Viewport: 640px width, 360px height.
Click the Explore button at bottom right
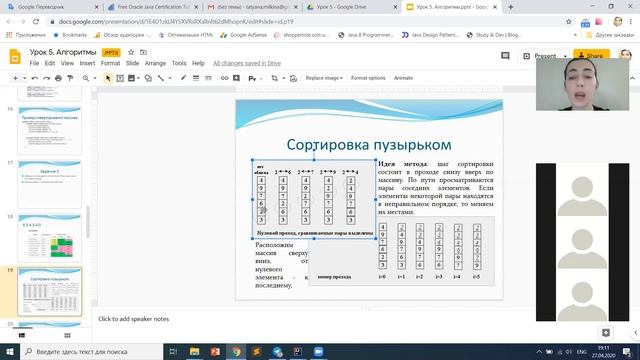tap(606, 333)
